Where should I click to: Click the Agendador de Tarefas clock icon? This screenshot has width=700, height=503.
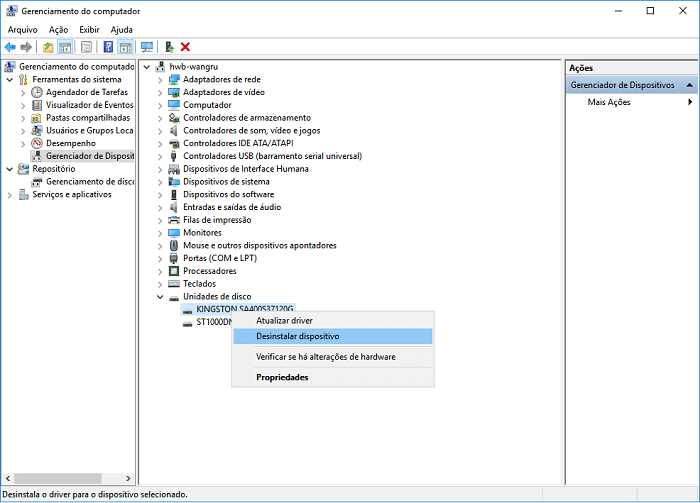click(37, 92)
